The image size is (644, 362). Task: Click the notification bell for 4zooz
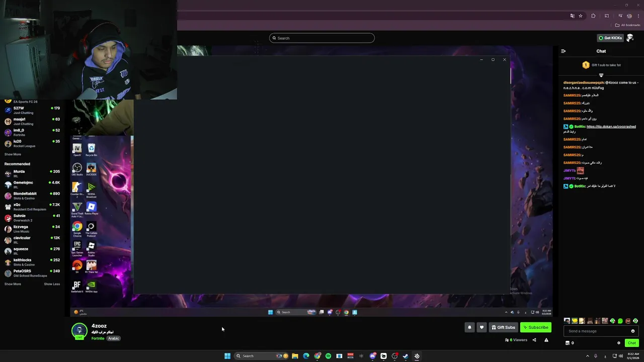tap(469, 327)
